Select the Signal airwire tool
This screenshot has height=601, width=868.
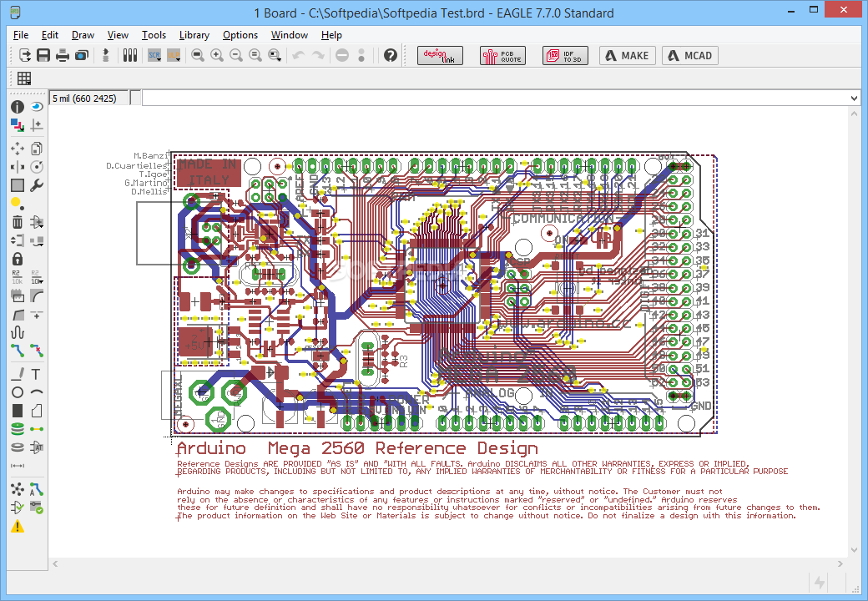(37, 429)
